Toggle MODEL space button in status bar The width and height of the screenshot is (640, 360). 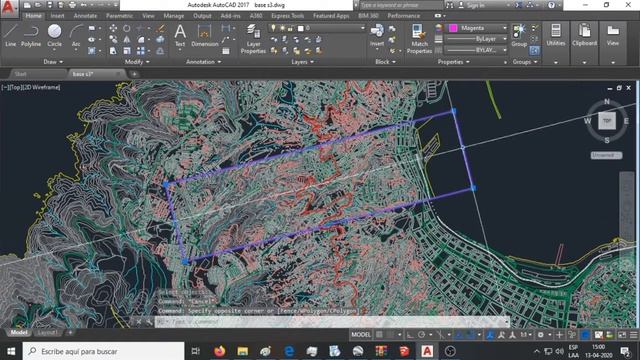(x=361, y=335)
